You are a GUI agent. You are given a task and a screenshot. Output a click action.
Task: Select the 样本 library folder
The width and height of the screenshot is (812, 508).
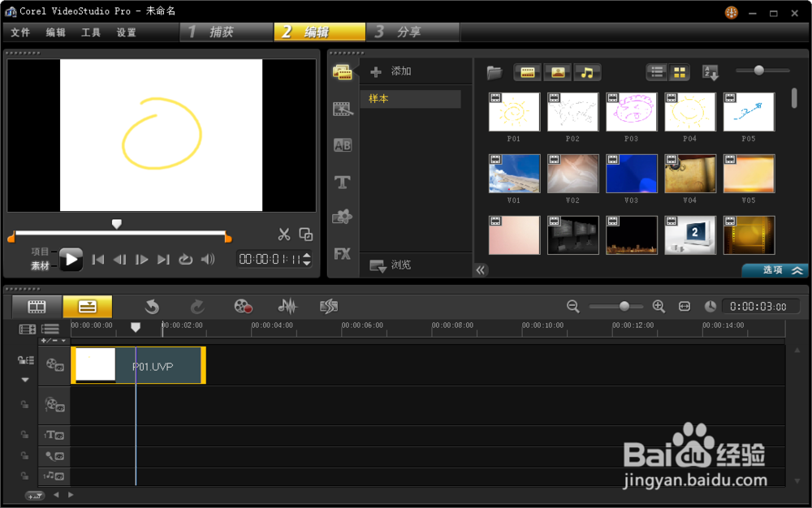pos(410,99)
